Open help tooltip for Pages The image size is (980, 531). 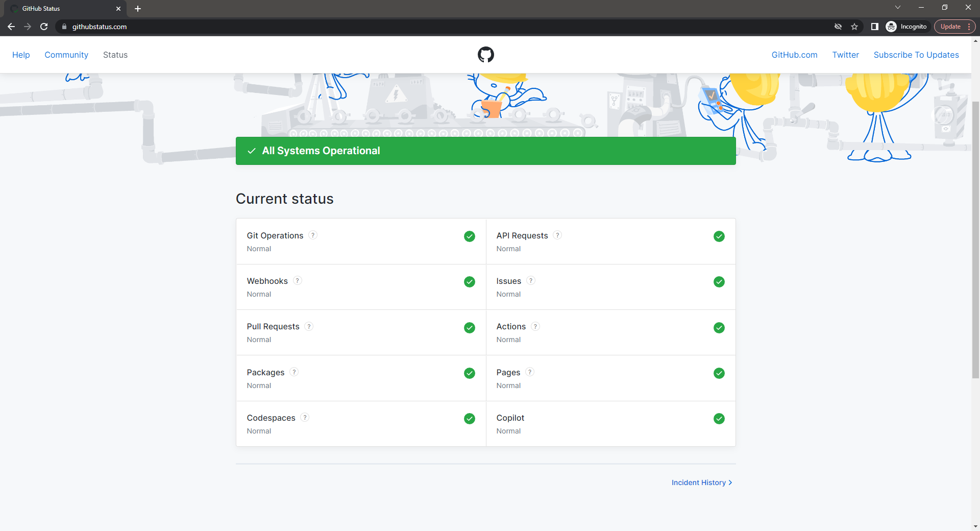coord(530,372)
